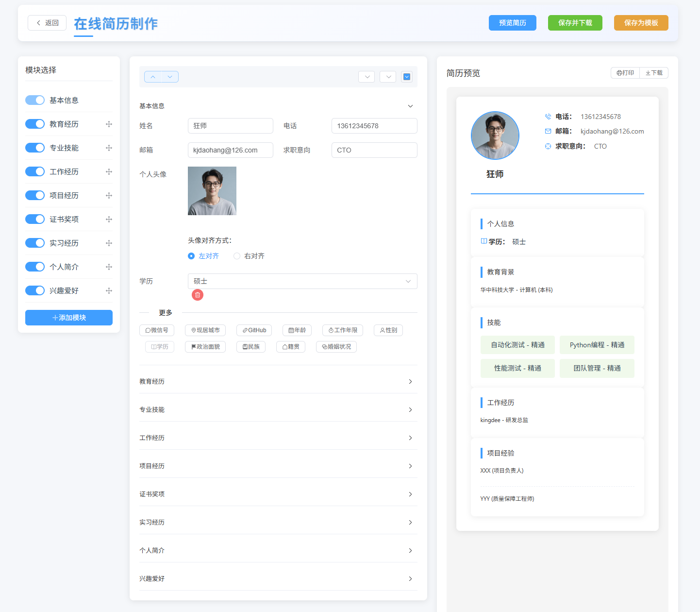This screenshot has width=700, height=612.
Task: Click the 下载 download icon button
Action: (654, 73)
